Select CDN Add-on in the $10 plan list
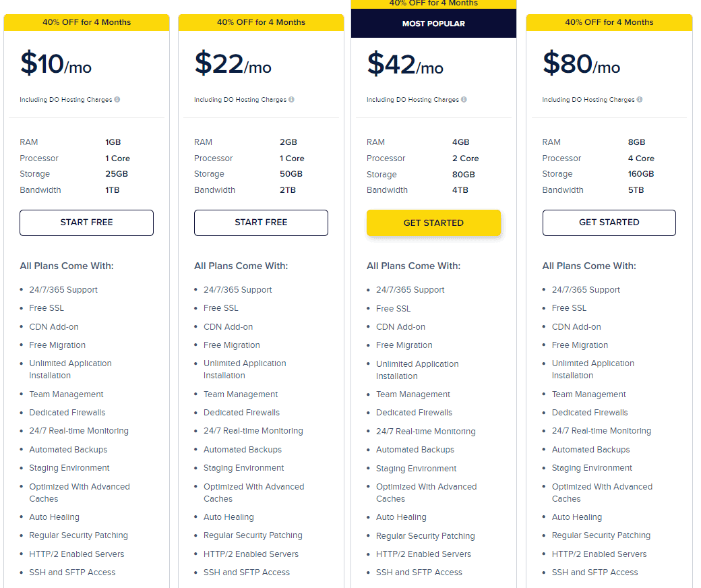Viewport: 701px width, 588px height. [x=54, y=326]
